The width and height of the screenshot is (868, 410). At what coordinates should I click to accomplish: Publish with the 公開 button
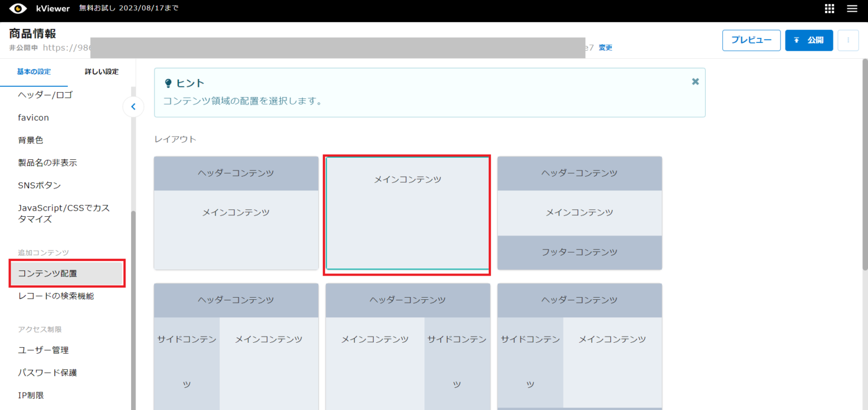(x=809, y=40)
